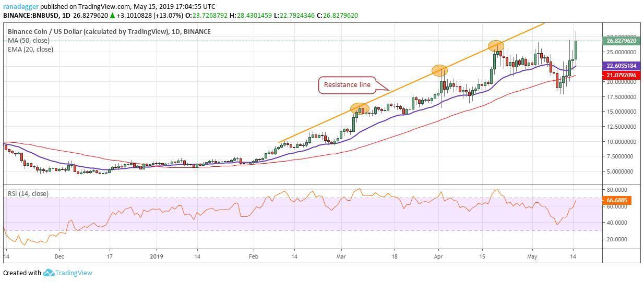Click the 20.0000 RSI axis label

tap(617, 239)
